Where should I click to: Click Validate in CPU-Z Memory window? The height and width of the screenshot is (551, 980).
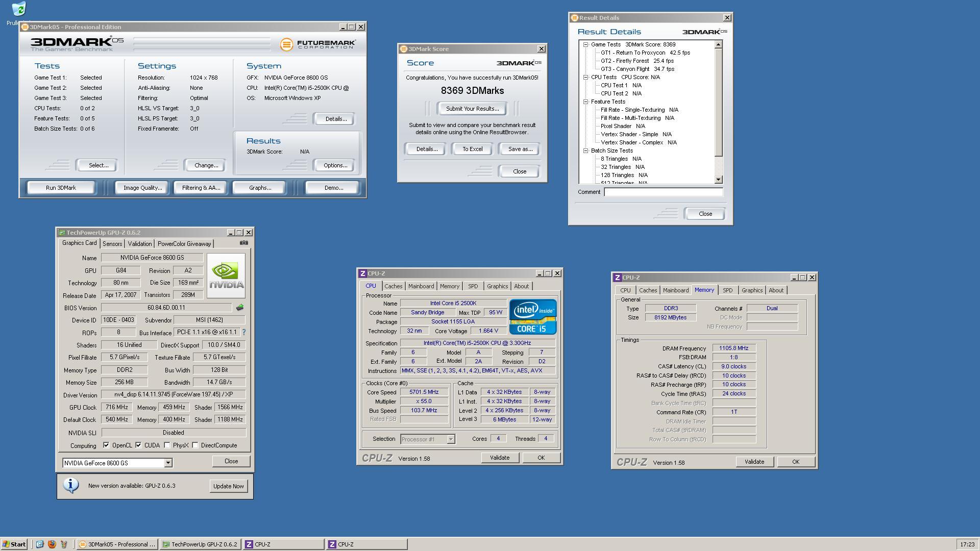754,462
